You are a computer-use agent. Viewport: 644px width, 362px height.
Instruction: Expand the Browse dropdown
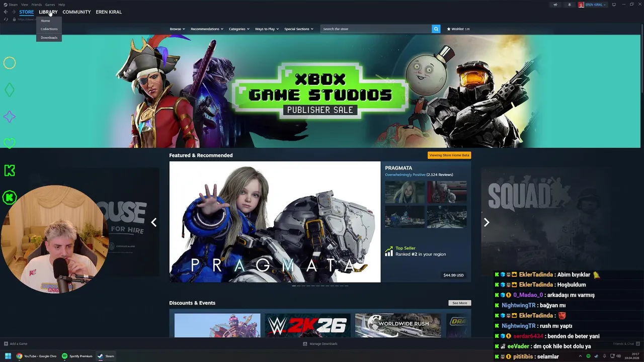tap(177, 29)
